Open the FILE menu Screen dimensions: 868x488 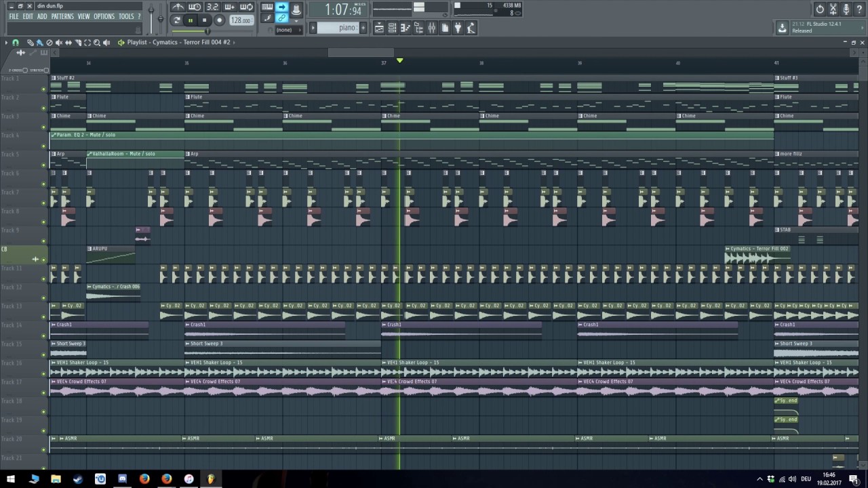[14, 16]
